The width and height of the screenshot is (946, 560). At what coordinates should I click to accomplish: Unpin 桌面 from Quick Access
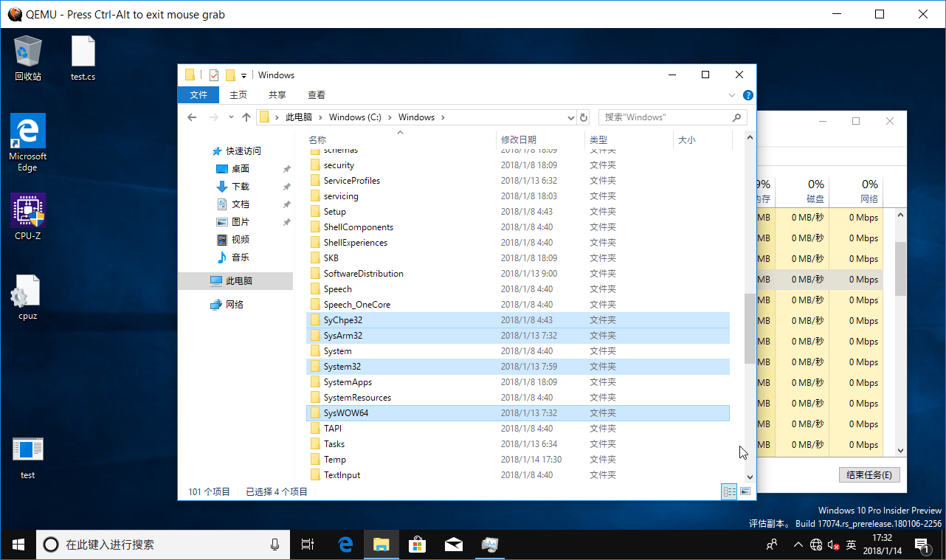286,168
